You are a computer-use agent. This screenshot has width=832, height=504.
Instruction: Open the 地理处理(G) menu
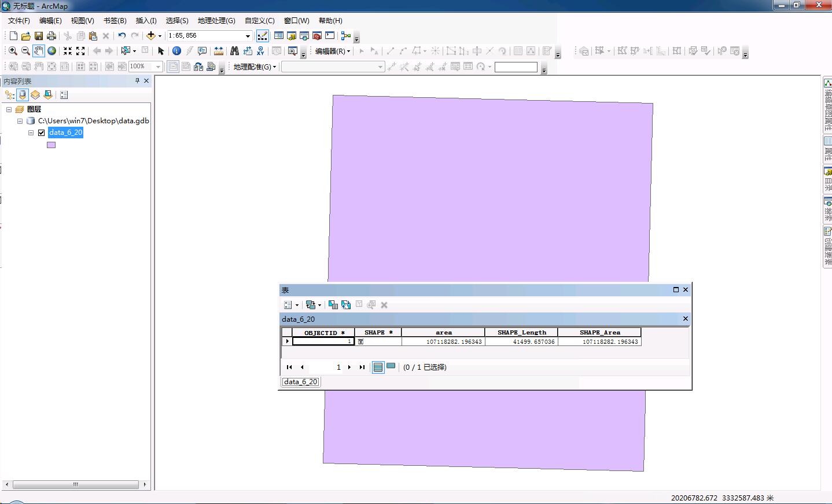click(216, 21)
